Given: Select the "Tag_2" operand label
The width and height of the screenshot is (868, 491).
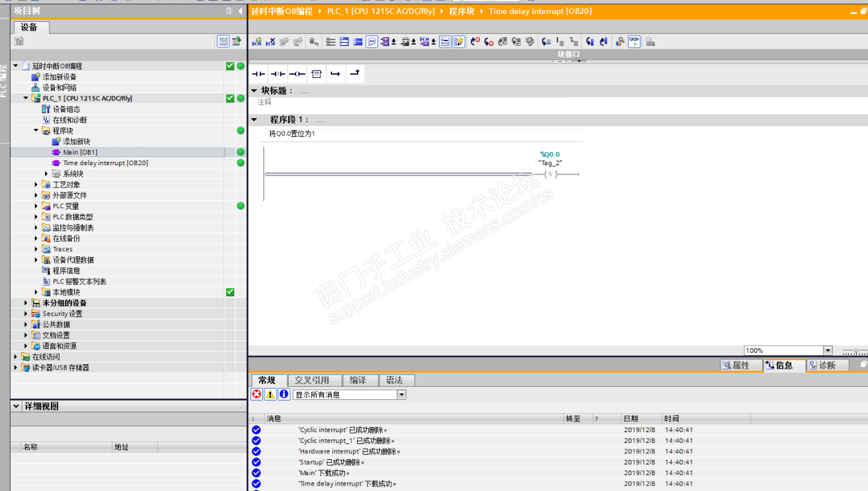Looking at the screenshot, I should (550, 163).
